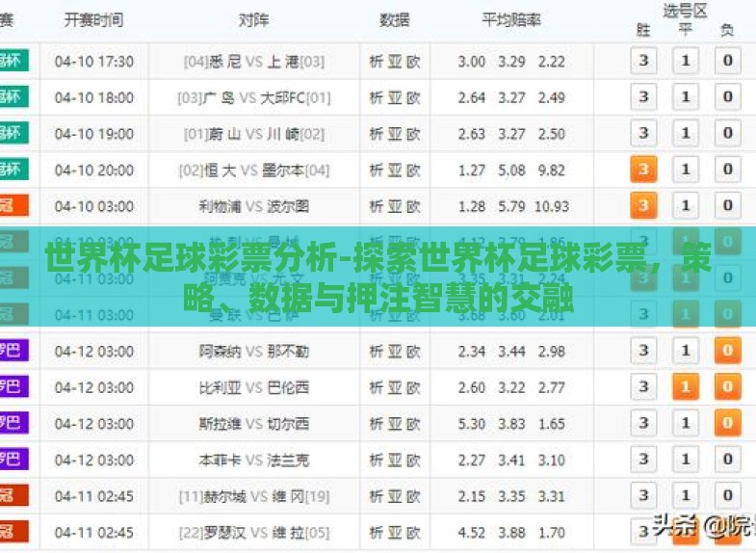Click the green 世界杯足球彩票分析 banner title

click(378, 278)
